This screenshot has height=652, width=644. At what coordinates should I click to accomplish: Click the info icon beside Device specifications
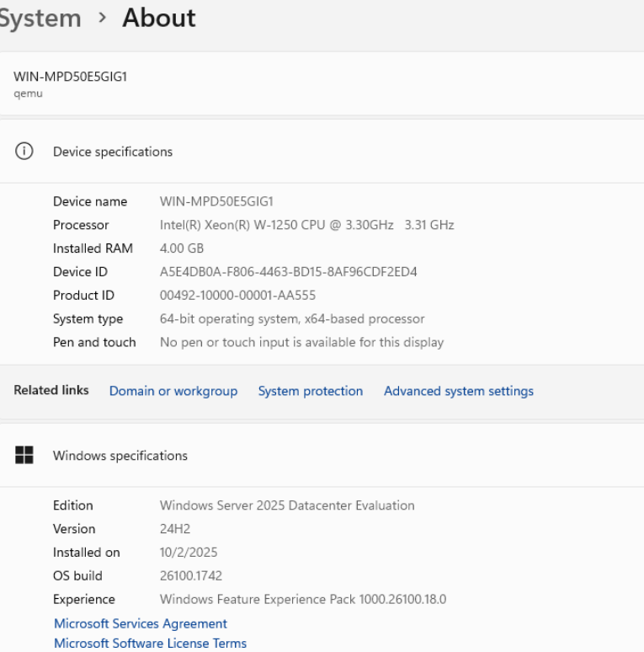[24, 152]
